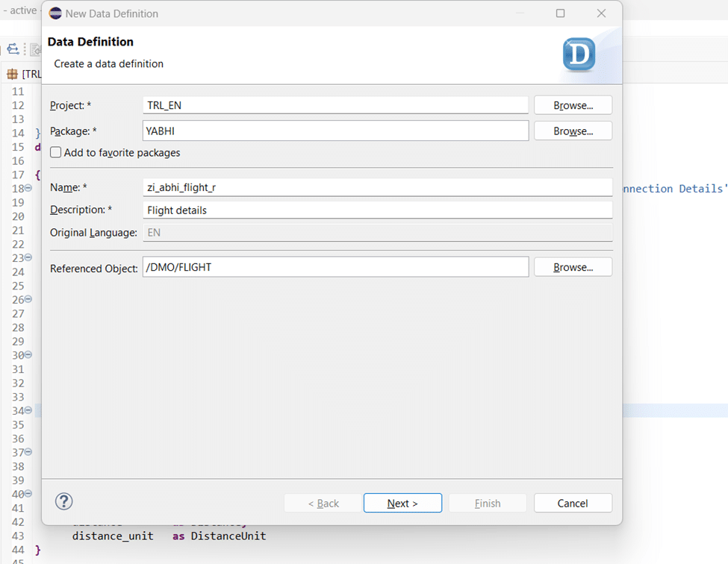Click the help question mark icon
Image resolution: width=728 pixels, height=564 pixels.
tap(64, 501)
